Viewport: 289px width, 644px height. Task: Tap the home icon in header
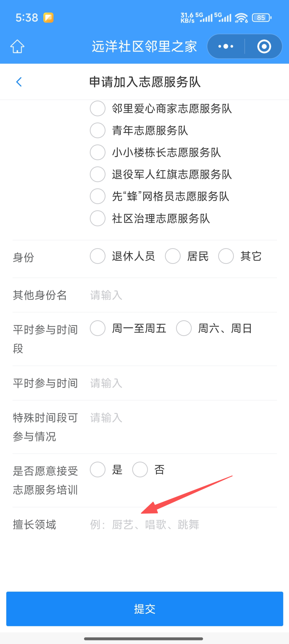point(17,46)
